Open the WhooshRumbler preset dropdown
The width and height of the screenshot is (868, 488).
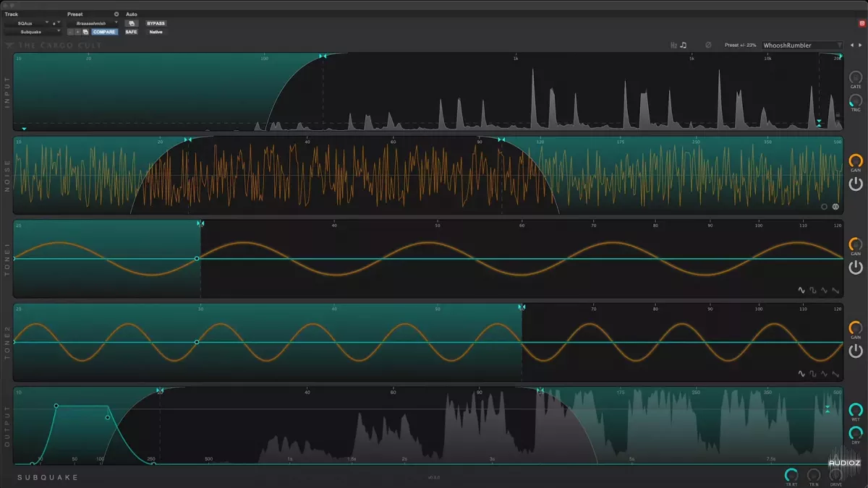click(x=802, y=45)
